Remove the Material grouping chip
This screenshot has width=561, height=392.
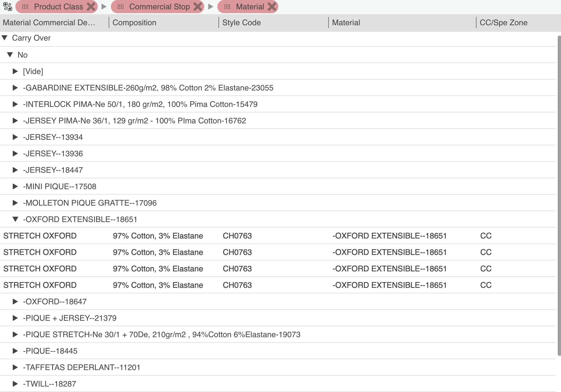(x=272, y=7)
